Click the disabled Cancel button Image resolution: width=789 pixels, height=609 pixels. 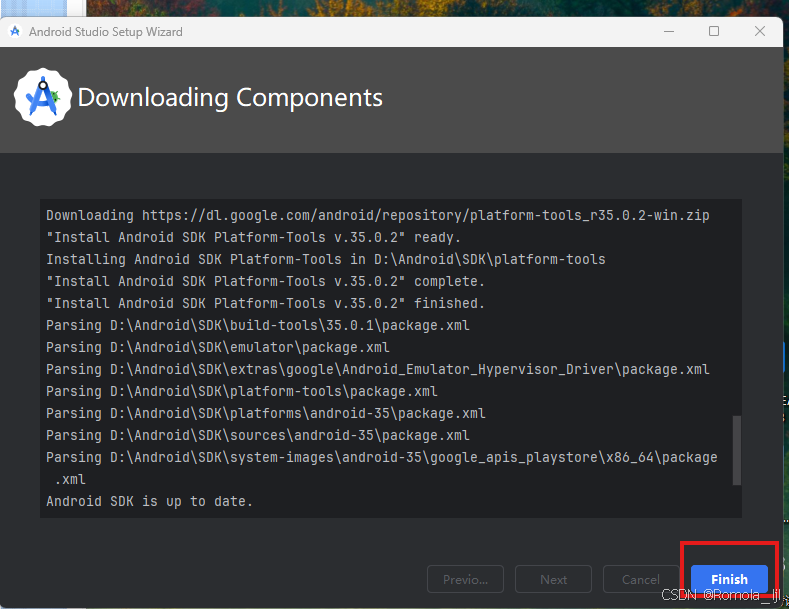[x=641, y=579]
